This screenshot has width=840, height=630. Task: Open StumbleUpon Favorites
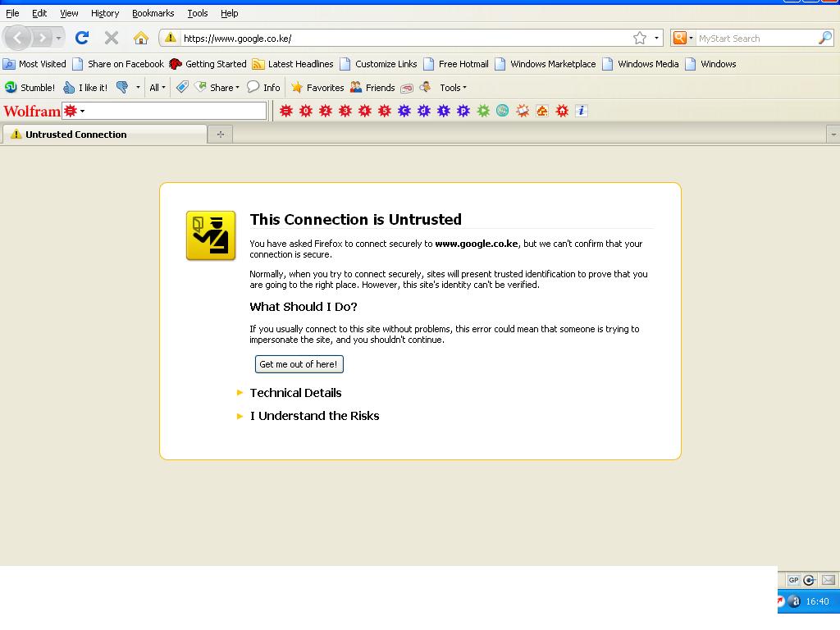[x=317, y=87]
